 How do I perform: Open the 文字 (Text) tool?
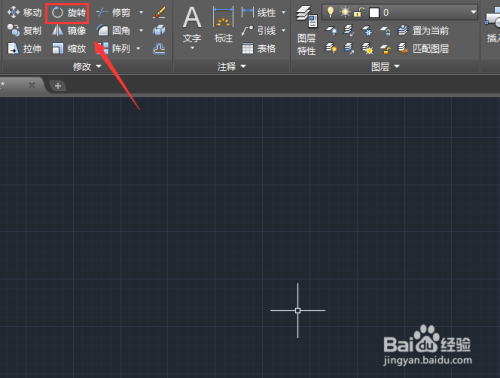click(192, 24)
